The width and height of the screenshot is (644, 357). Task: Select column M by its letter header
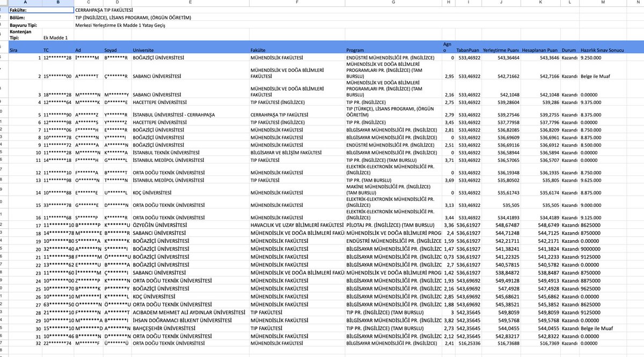(603, 3)
